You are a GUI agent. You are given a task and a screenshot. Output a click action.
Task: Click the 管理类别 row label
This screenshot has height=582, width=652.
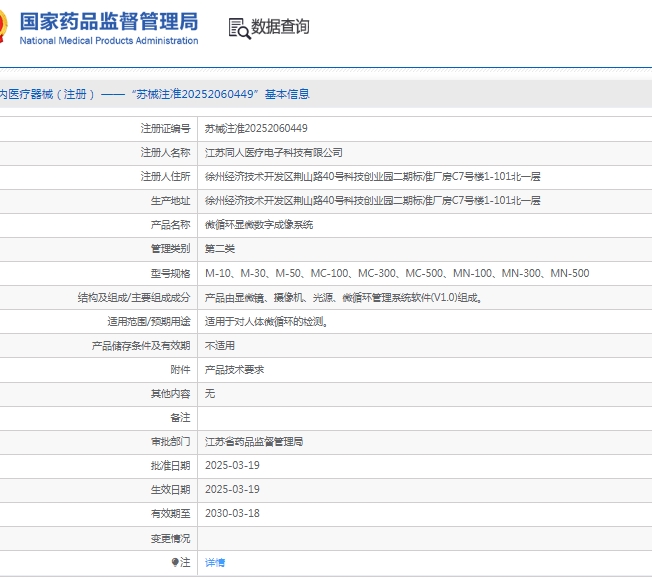click(170, 249)
